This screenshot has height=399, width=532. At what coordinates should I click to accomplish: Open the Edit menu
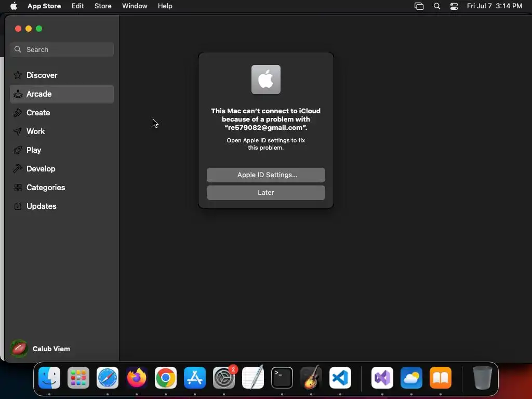pos(78,6)
